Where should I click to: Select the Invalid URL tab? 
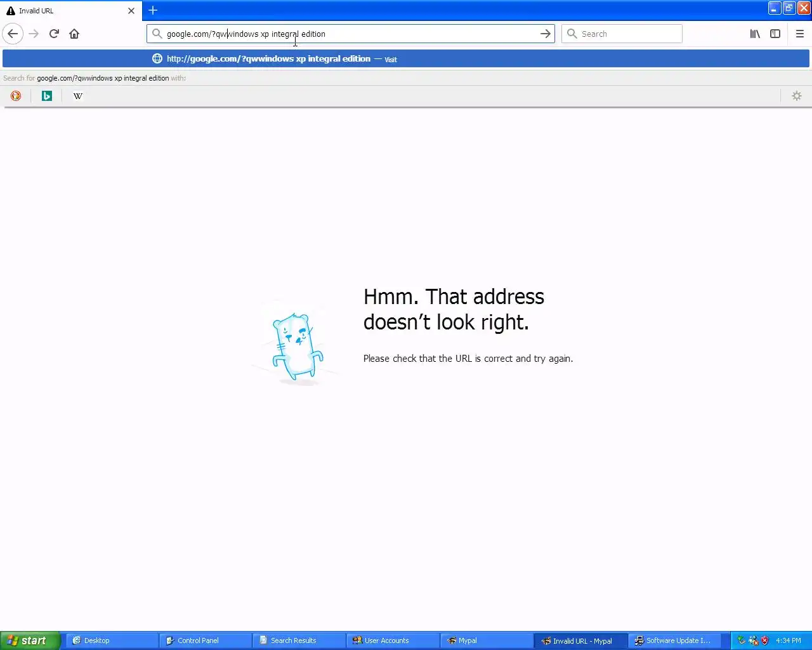pos(70,11)
